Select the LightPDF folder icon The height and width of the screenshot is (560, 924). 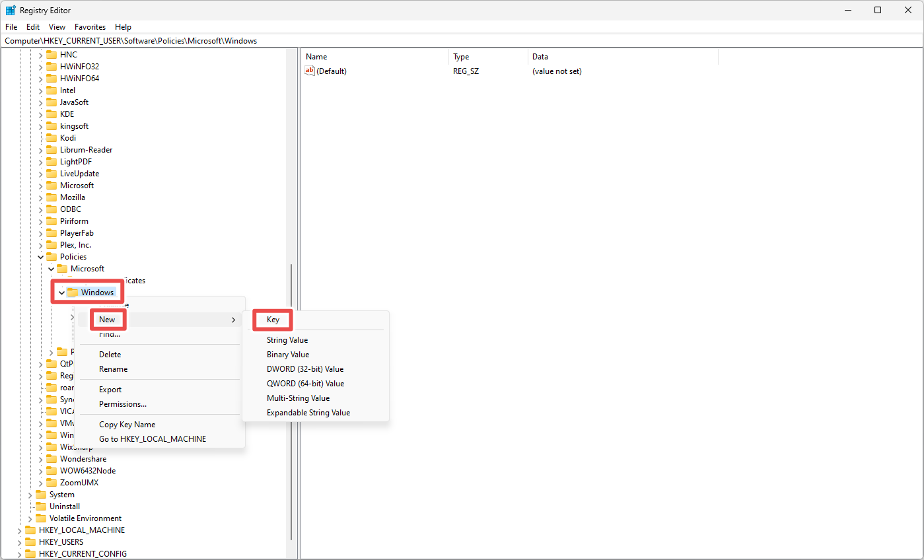pyautogui.click(x=52, y=162)
